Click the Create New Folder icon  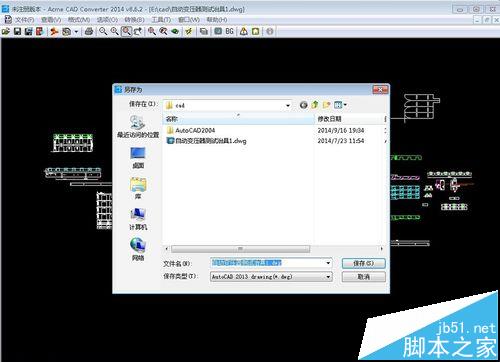click(x=326, y=105)
